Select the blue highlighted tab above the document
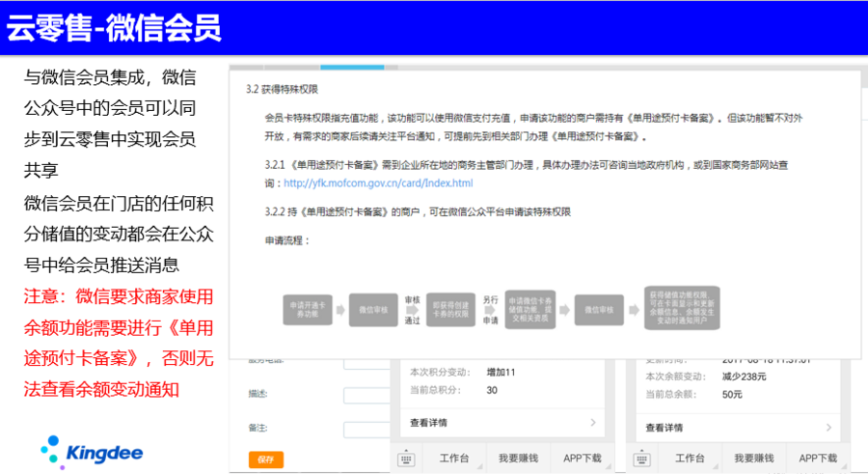This screenshot has height=474, width=868. click(x=352, y=67)
